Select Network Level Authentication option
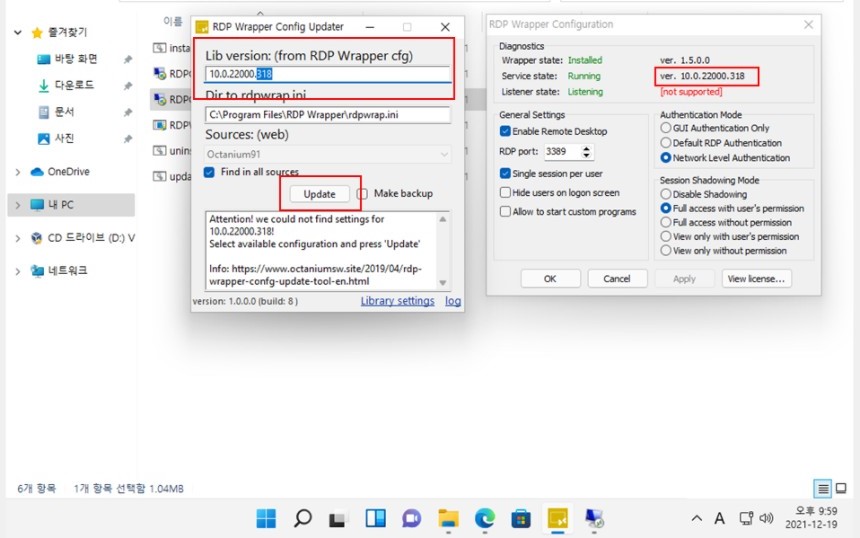The width and height of the screenshot is (860, 538). [665, 157]
